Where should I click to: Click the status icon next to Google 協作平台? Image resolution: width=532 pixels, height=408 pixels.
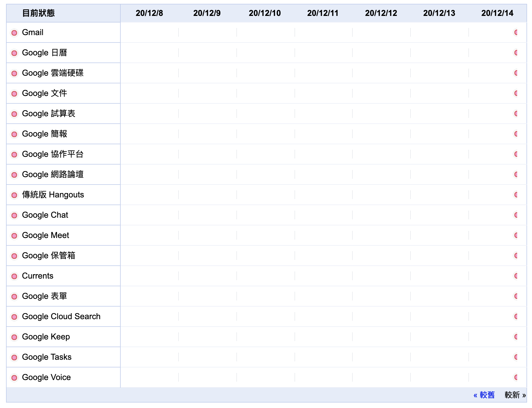(14, 155)
